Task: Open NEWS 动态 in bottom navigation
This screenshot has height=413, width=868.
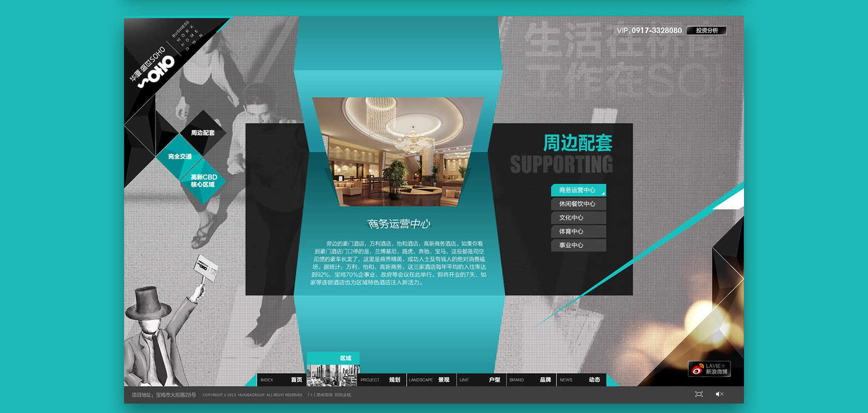Action: click(x=580, y=380)
